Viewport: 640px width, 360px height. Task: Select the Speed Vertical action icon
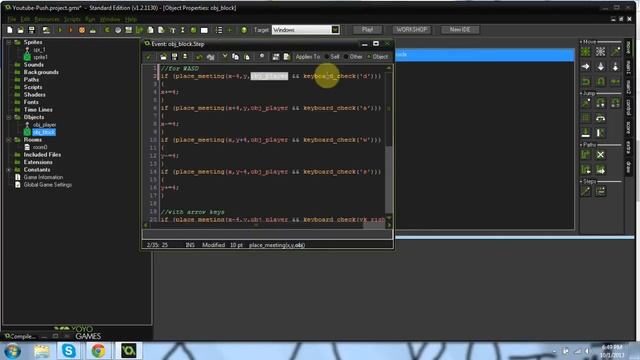pyautogui.click(x=600, y=67)
